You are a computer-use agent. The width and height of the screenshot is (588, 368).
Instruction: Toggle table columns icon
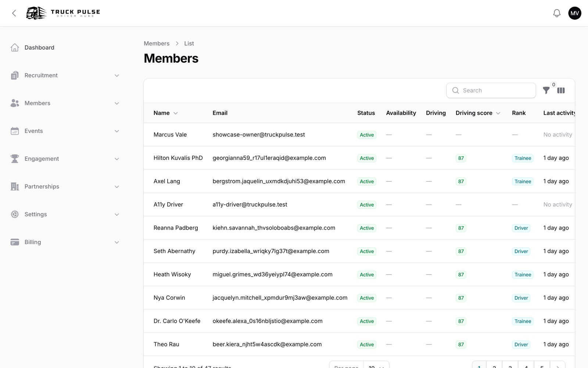(561, 91)
